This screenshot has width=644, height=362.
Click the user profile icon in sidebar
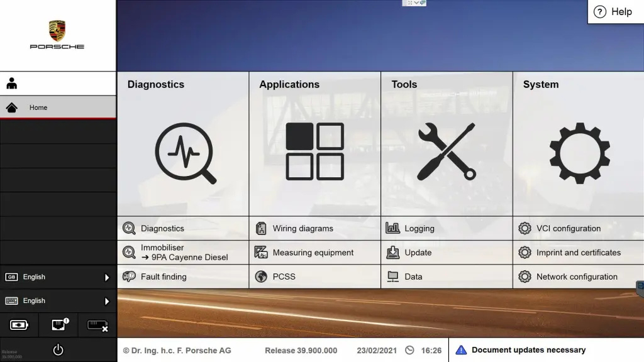12,84
